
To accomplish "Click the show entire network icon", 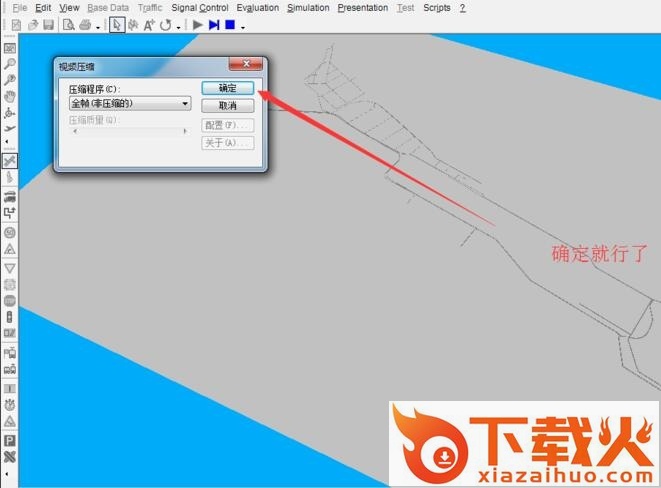I will coord(10,48).
